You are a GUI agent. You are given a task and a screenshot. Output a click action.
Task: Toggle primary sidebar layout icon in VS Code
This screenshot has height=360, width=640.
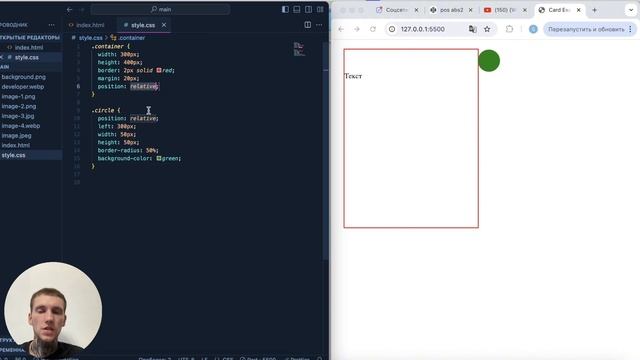(285, 9)
